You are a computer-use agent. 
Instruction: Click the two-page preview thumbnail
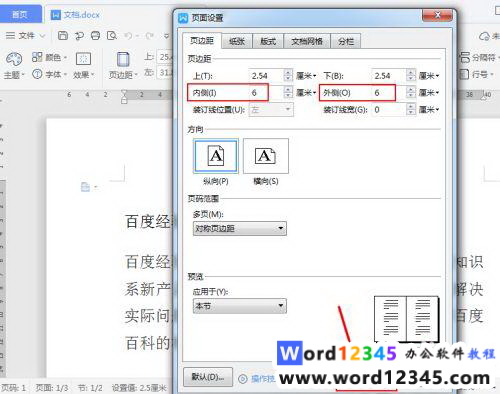tap(406, 319)
